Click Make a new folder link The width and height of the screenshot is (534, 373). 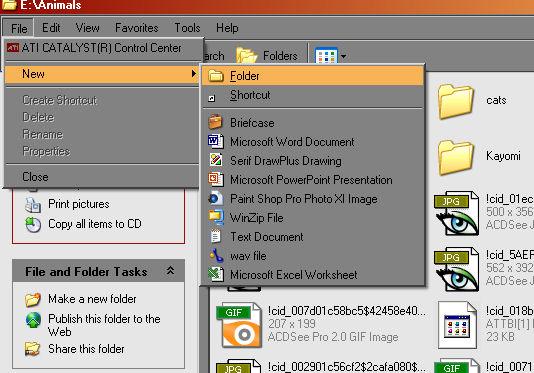click(x=92, y=299)
